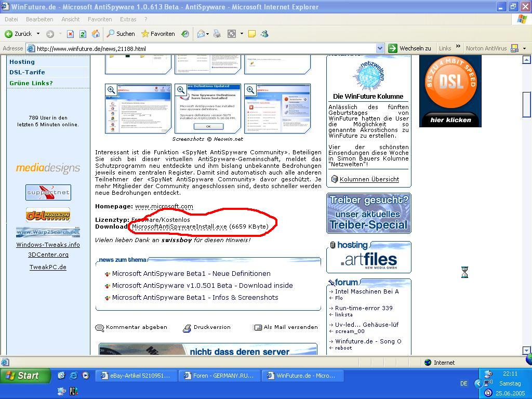
Task: Open forum thread Intel Maschinen Bei A
Action: click(367, 291)
